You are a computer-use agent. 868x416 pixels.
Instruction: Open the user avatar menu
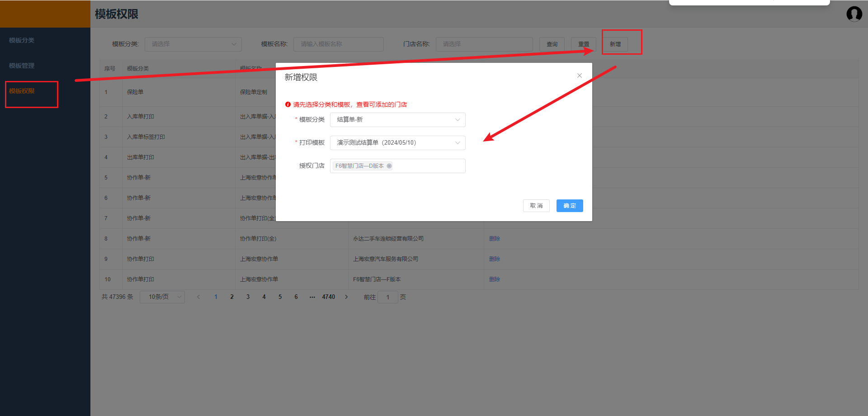click(x=854, y=14)
